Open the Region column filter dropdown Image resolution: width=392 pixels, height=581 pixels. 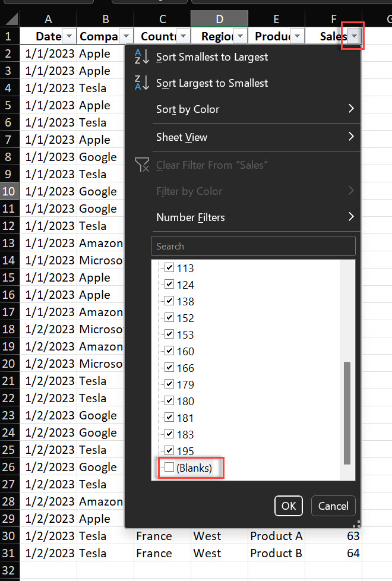point(240,37)
